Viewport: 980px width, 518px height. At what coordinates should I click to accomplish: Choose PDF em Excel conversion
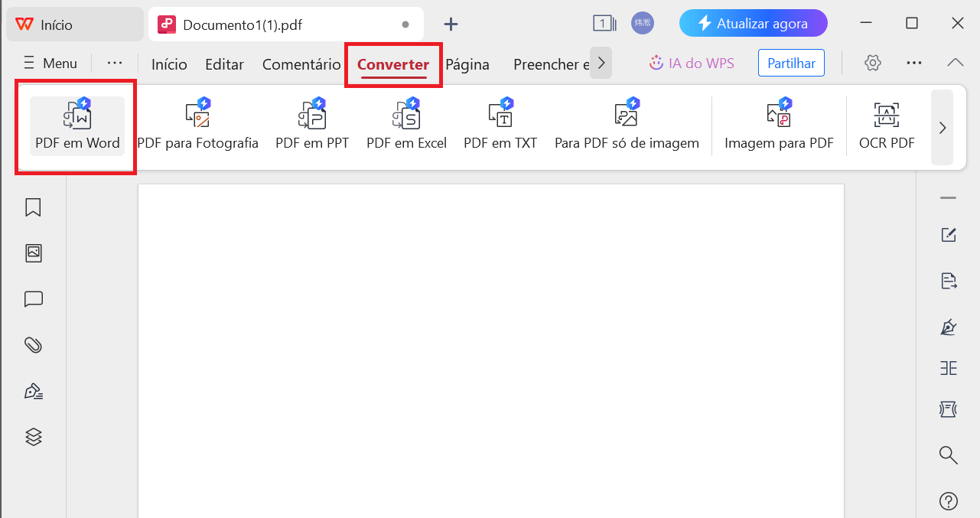tap(406, 126)
